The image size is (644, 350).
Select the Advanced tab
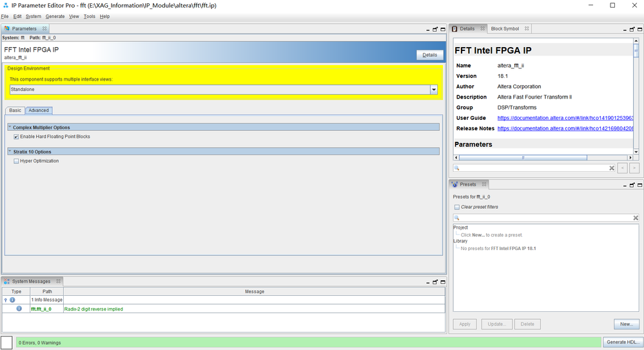(x=39, y=110)
